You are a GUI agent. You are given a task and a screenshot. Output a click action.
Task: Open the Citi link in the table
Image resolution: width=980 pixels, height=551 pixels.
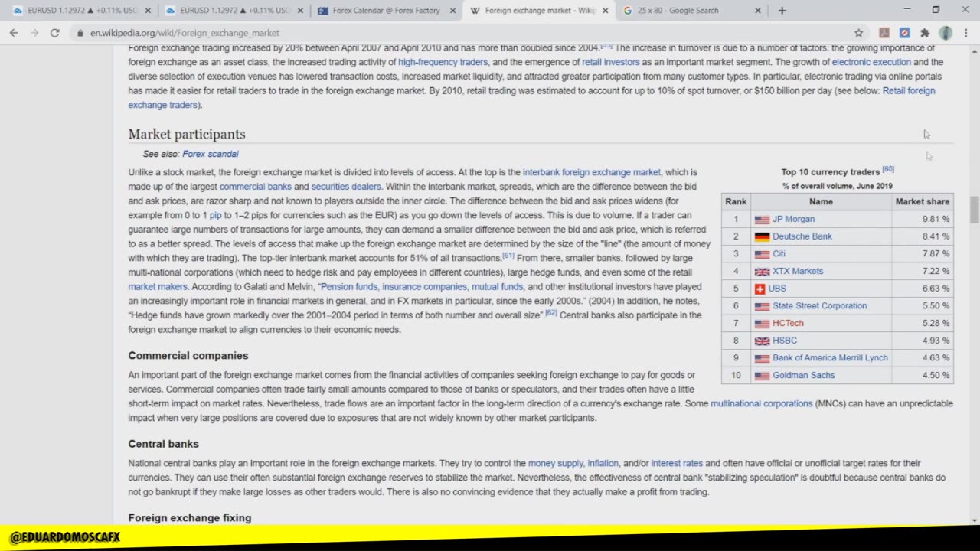pyautogui.click(x=779, y=253)
